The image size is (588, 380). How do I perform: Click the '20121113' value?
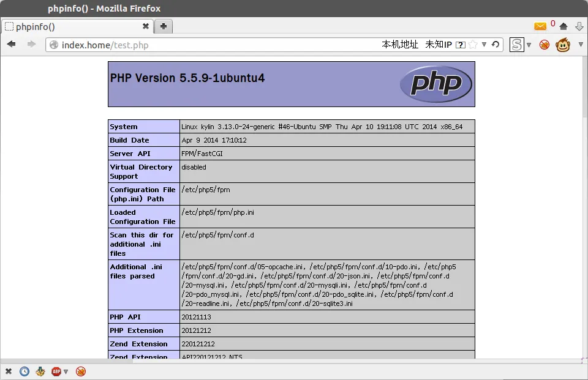[196, 317]
